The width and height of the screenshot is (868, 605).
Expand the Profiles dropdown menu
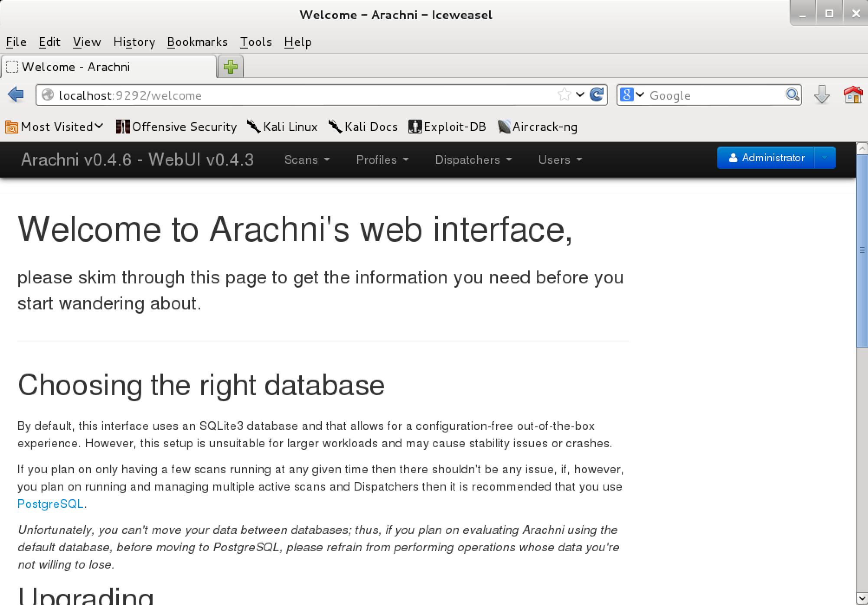382,160
